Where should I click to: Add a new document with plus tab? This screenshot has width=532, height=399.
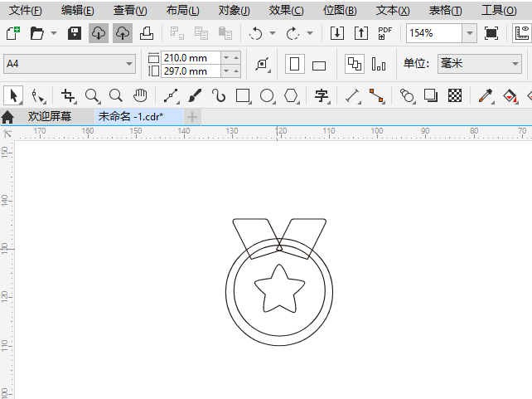point(192,117)
